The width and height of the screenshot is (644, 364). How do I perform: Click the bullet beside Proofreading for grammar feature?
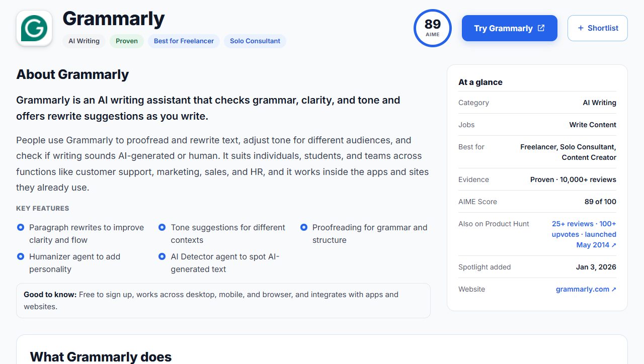[304, 227]
